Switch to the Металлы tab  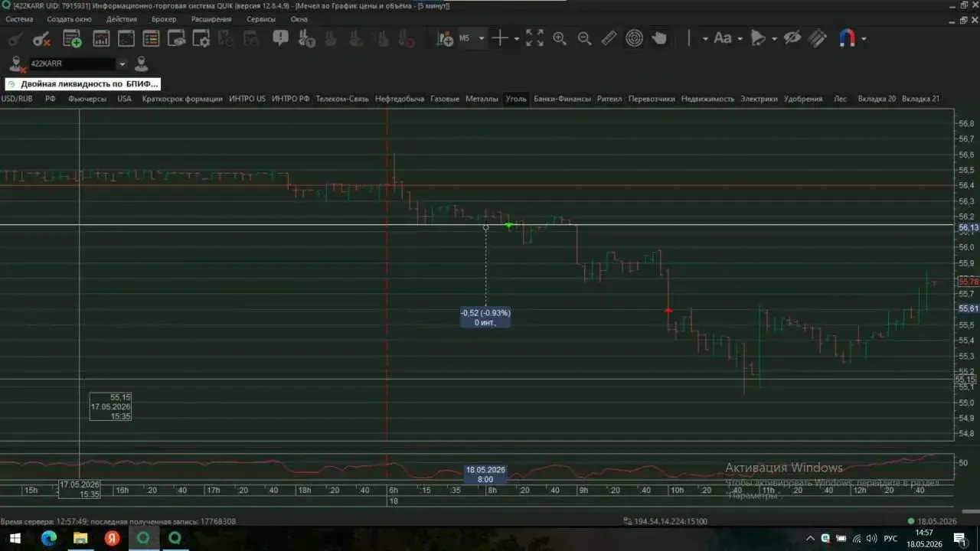(x=482, y=99)
